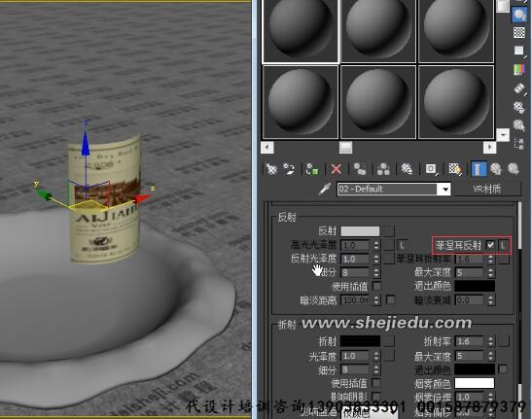Click the 折射率 spinner arrows
Screen dimensions: 532x419
(x=490, y=341)
